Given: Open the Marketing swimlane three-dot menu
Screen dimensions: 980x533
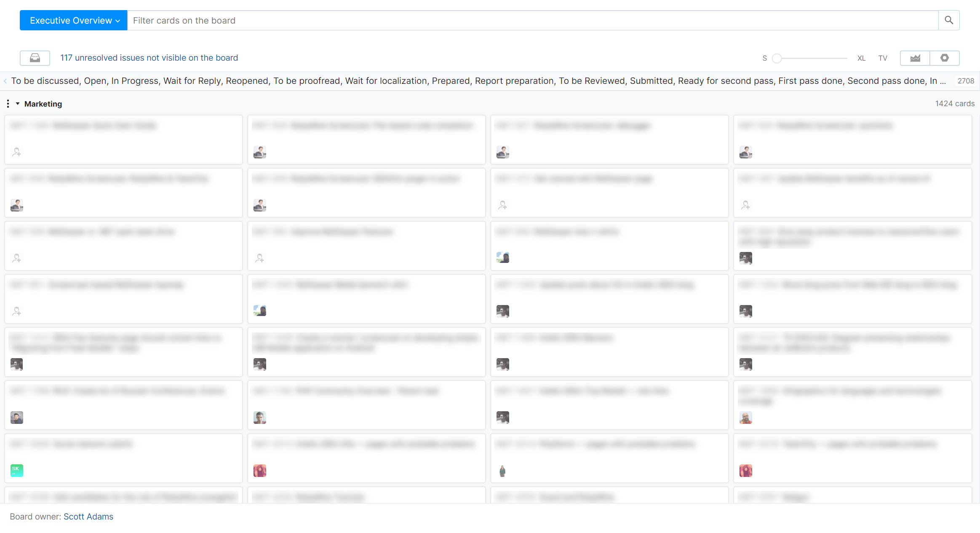Looking at the screenshot, I should (8, 104).
